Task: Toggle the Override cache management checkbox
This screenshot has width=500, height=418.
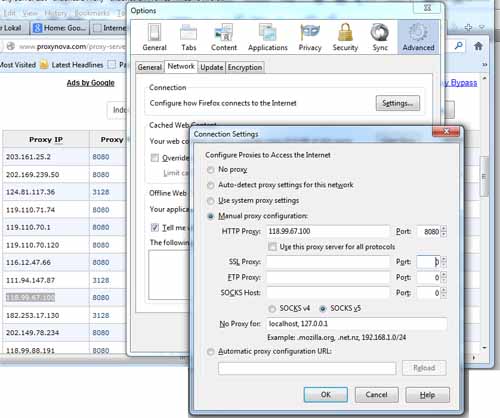Action: [x=154, y=158]
